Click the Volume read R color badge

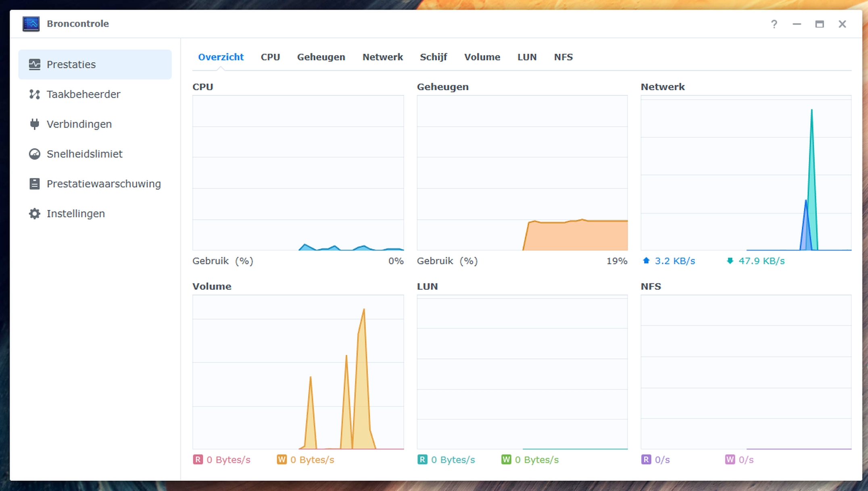(198, 460)
